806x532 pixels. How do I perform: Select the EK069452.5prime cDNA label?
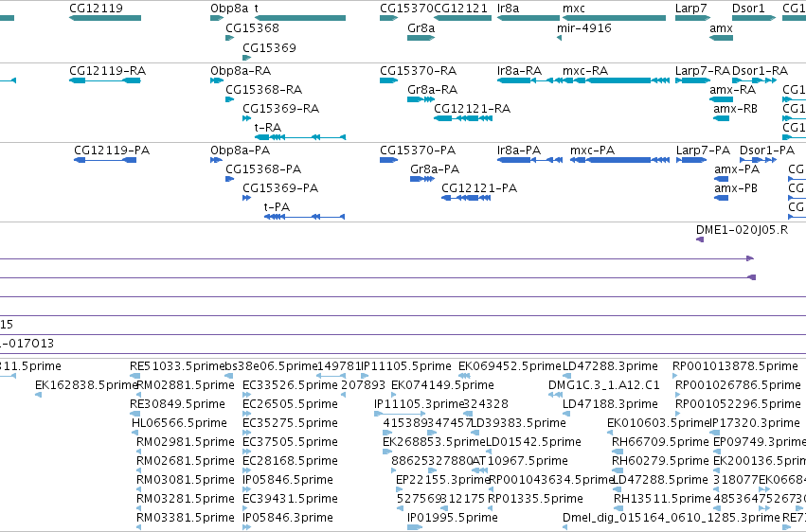click(510, 366)
